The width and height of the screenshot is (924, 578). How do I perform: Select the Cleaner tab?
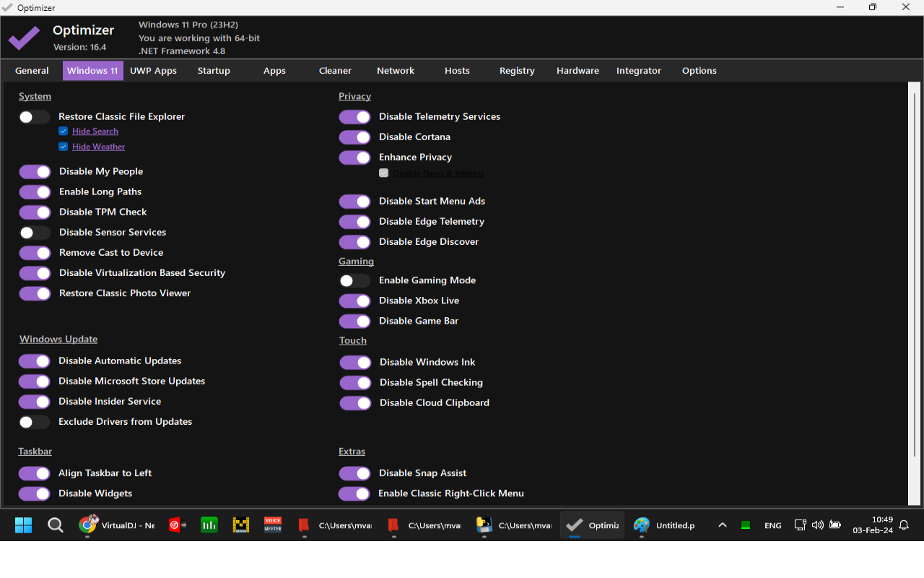pyautogui.click(x=335, y=71)
